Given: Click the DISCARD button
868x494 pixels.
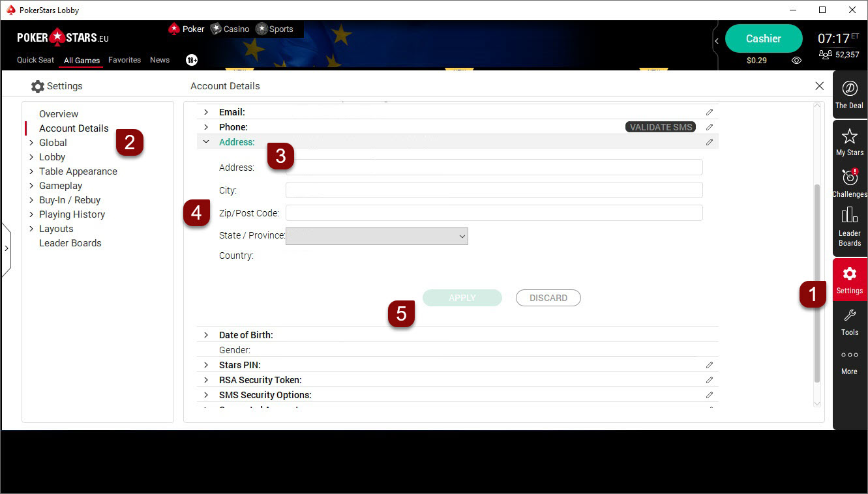Looking at the screenshot, I should (x=548, y=298).
